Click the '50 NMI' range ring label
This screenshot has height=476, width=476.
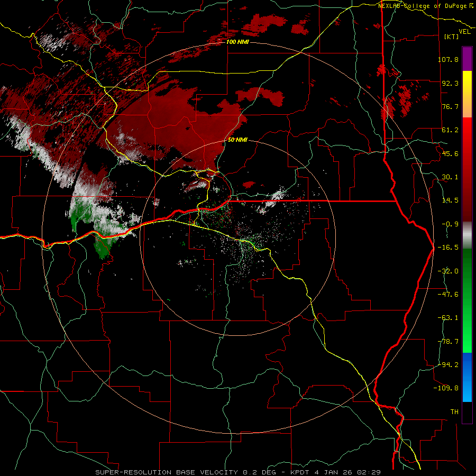(x=237, y=140)
